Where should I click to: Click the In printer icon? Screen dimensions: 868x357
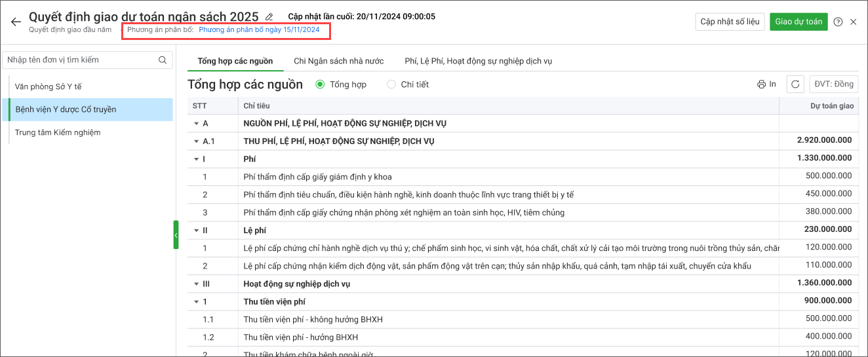click(x=766, y=85)
